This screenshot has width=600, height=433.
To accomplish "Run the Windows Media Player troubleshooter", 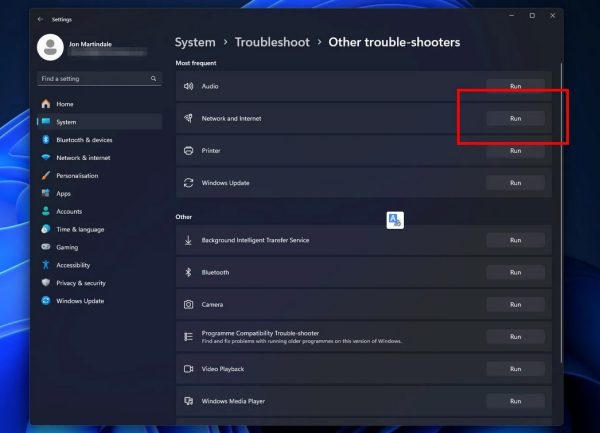I will [x=515, y=401].
